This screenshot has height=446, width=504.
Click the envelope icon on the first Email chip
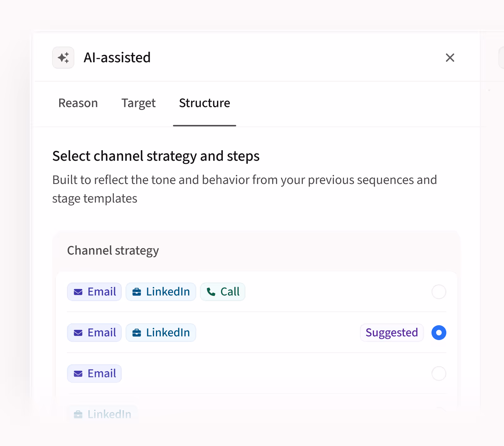[x=78, y=291]
